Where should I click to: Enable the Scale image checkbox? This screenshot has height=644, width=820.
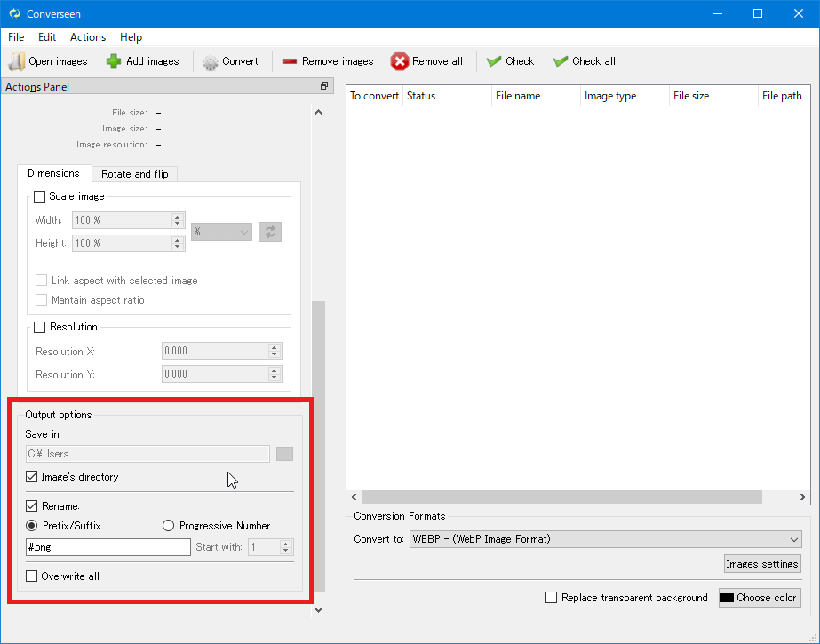(39, 196)
